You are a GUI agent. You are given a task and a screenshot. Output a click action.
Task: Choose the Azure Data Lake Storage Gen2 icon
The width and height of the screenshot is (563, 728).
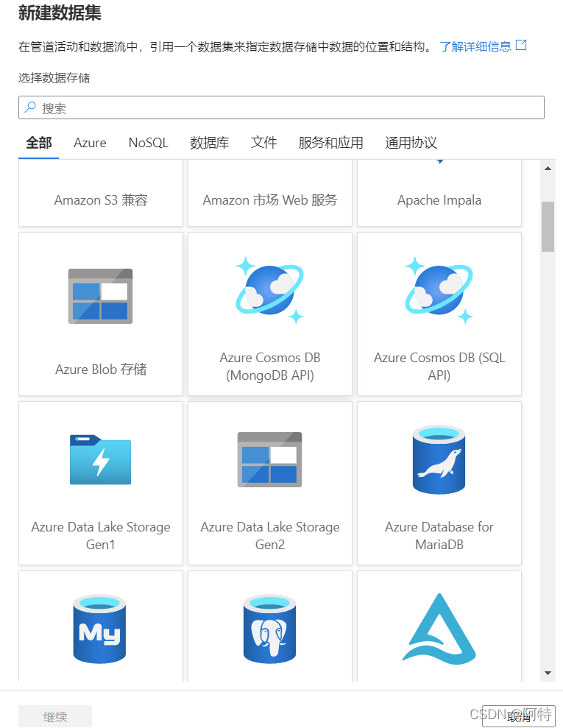click(x=269, y=459)
